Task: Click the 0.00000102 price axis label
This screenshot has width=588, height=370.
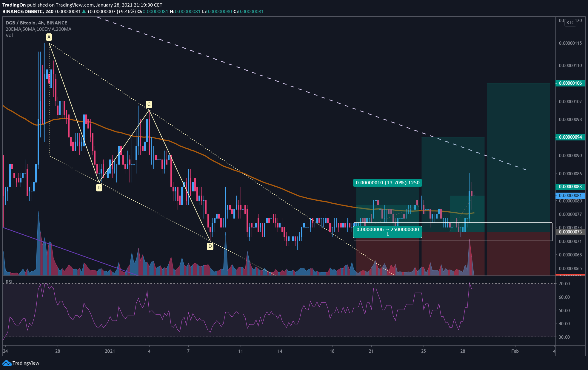Action: point(570,102)
